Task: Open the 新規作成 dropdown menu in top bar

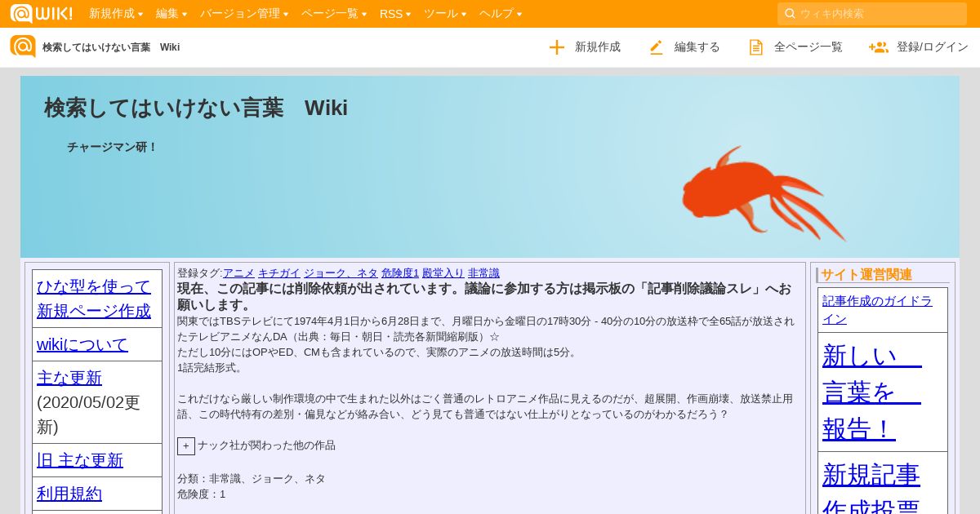Action: tap(116, 13)
